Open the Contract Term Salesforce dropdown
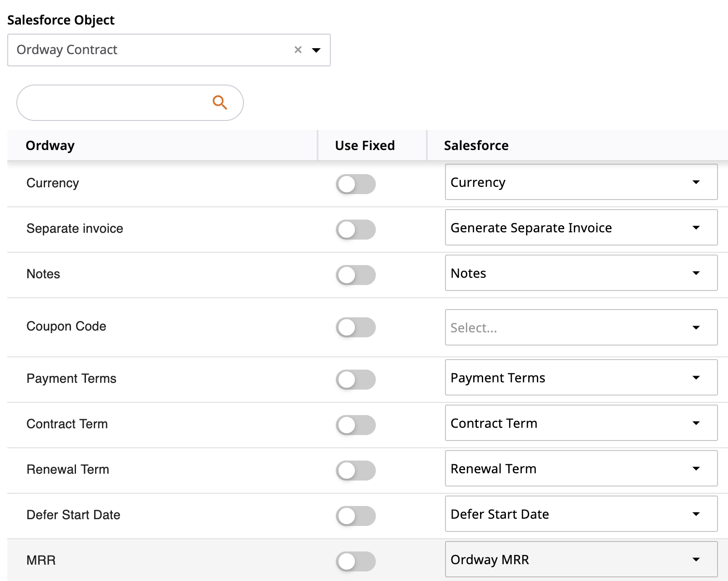Image resolution: width=728 pixels, height=581 pixels. (x=581, y=423)
